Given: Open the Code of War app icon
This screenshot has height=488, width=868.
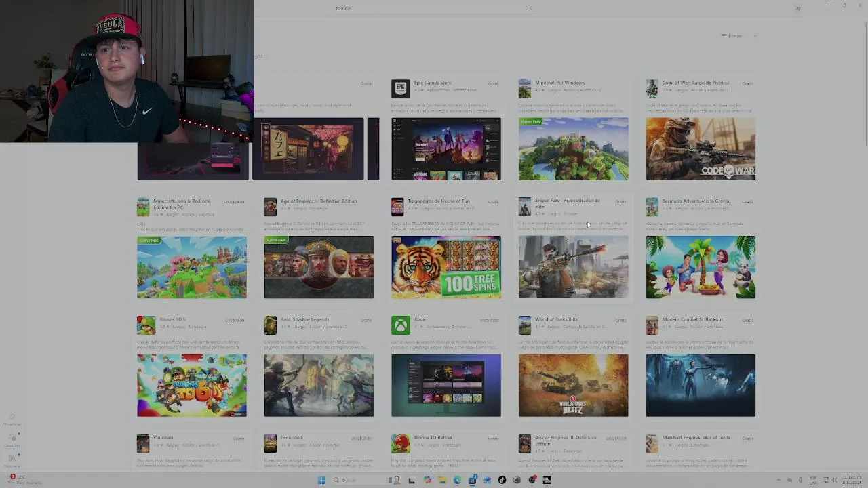Looking at the screenshot, I should [x=652, y=89].
